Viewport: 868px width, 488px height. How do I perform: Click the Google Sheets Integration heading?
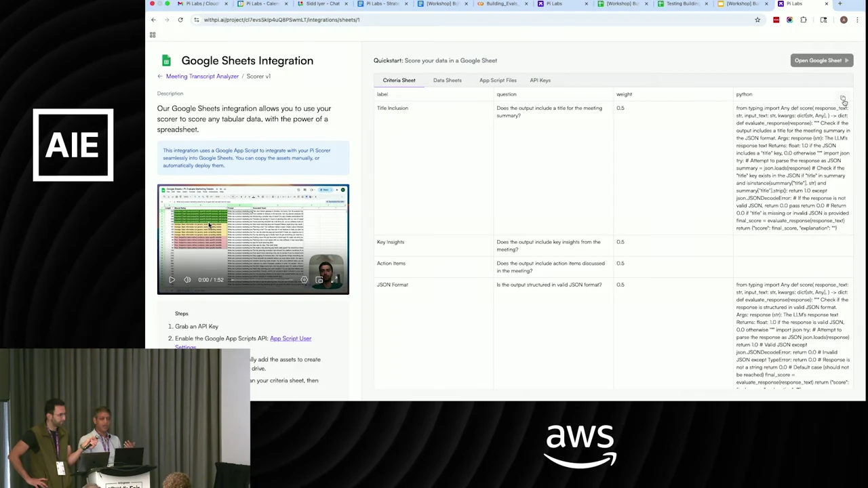[x=247, y=60]
